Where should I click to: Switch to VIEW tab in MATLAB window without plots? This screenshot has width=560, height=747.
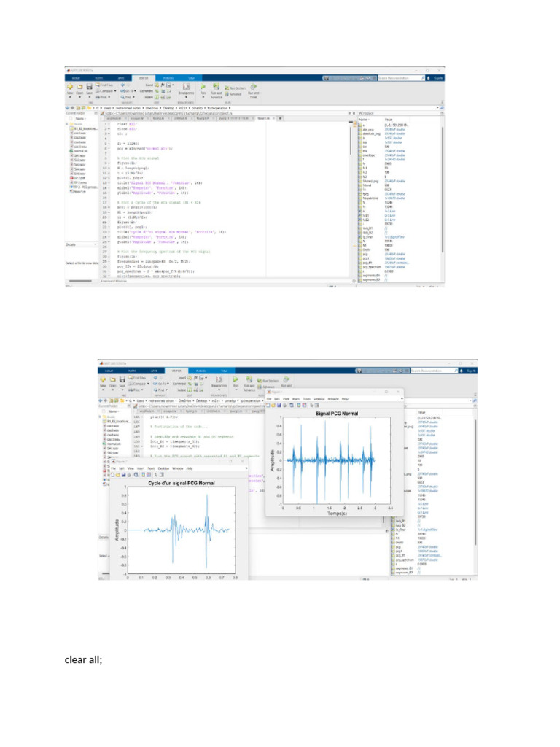[192, 78]
